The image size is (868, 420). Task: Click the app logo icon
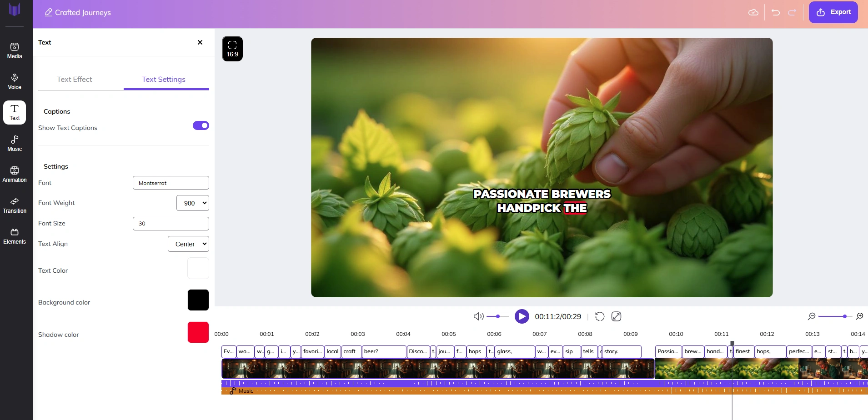pos(15,10)
